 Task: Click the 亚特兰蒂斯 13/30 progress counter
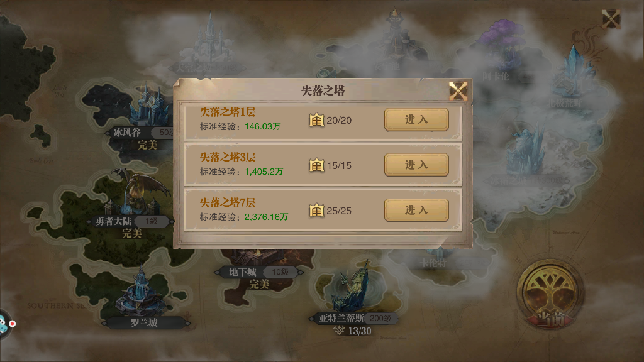tap(352, 331)
